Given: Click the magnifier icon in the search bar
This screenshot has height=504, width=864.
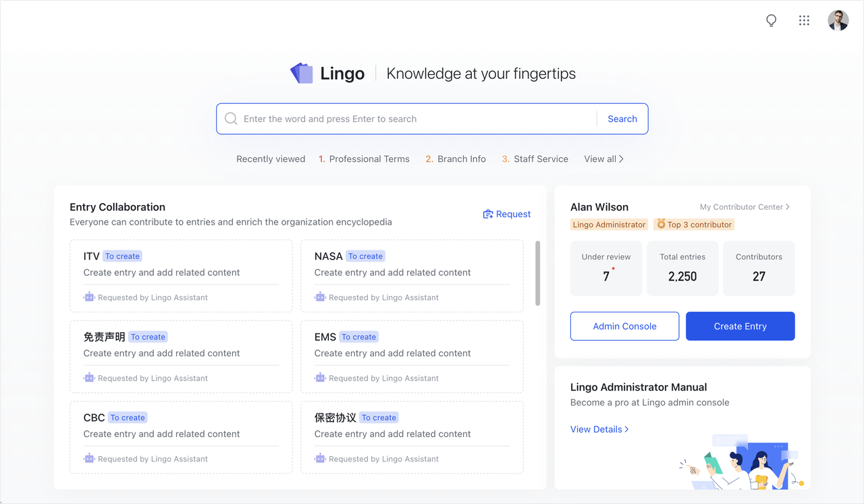Looking at the screenshot, I should (230, 118).
